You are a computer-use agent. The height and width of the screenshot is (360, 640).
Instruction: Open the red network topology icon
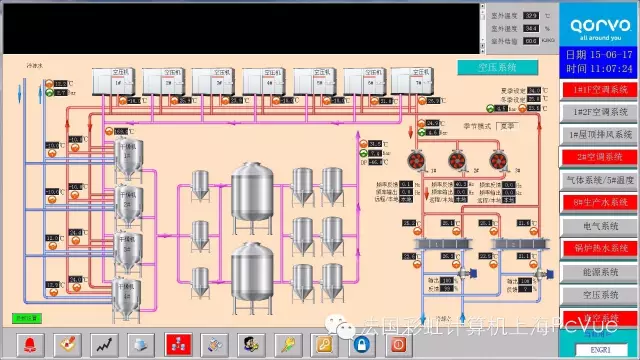click(178, 345)
